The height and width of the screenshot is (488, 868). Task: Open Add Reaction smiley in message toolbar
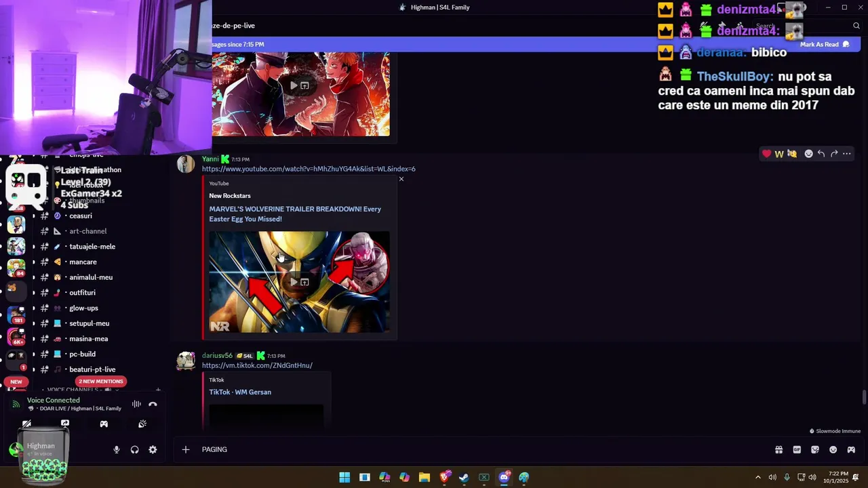(x=808, y=154)
